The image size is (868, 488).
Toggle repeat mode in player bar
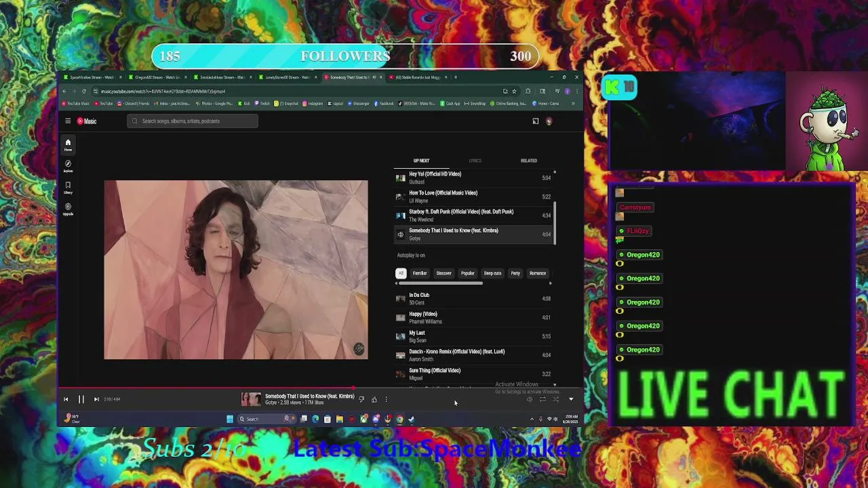pyautogui.click(x=542, y=399)
